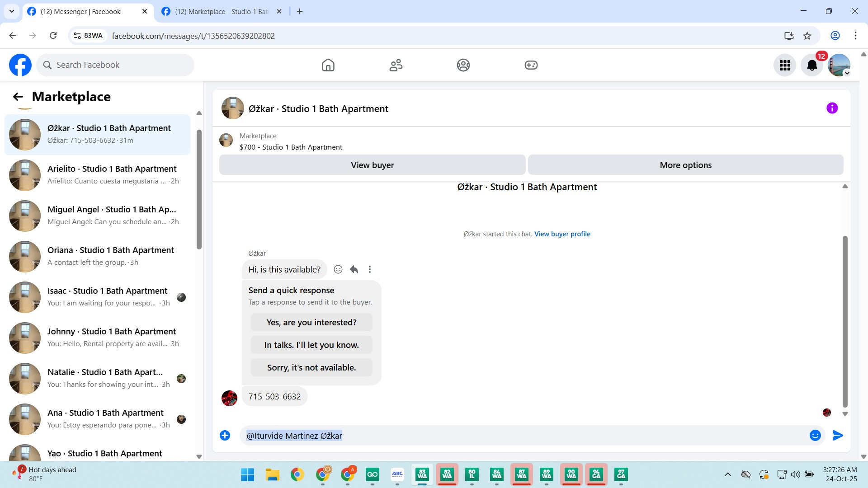Image resolution: width=868 pixels, height=488 pixels.
Task: Close the Messenger browser tab
Action: pyautogui.click(x=145, y=12)
